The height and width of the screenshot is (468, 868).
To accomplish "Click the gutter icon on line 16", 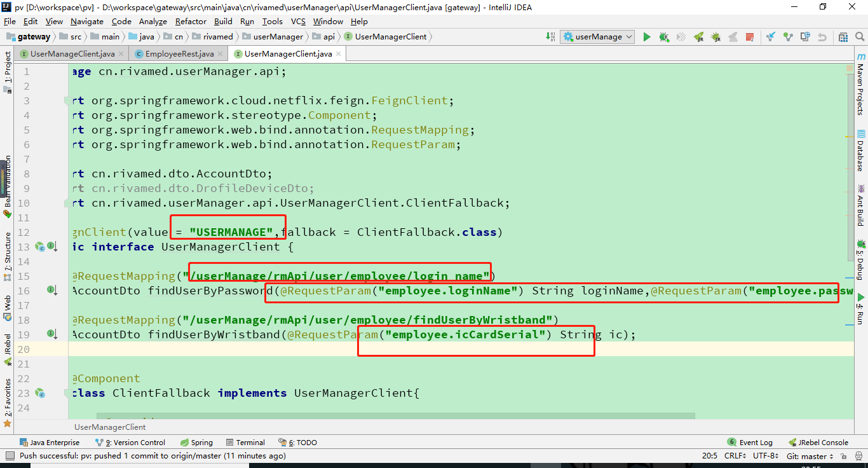I will (x=51, y=291).
